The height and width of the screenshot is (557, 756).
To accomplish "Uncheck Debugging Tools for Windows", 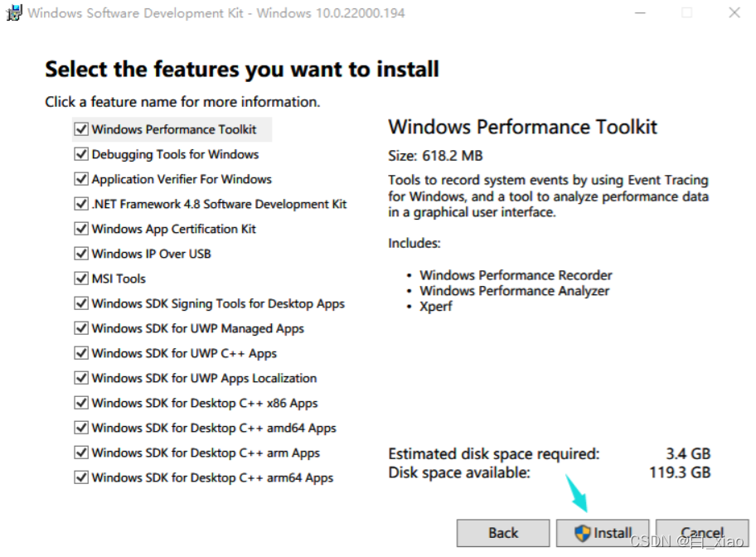I will 80,154.
